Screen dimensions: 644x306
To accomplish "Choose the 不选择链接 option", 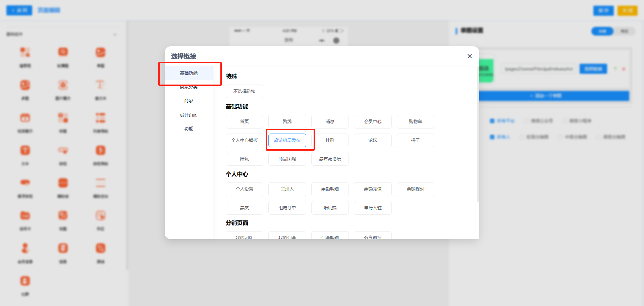I will tap(244, 91).
